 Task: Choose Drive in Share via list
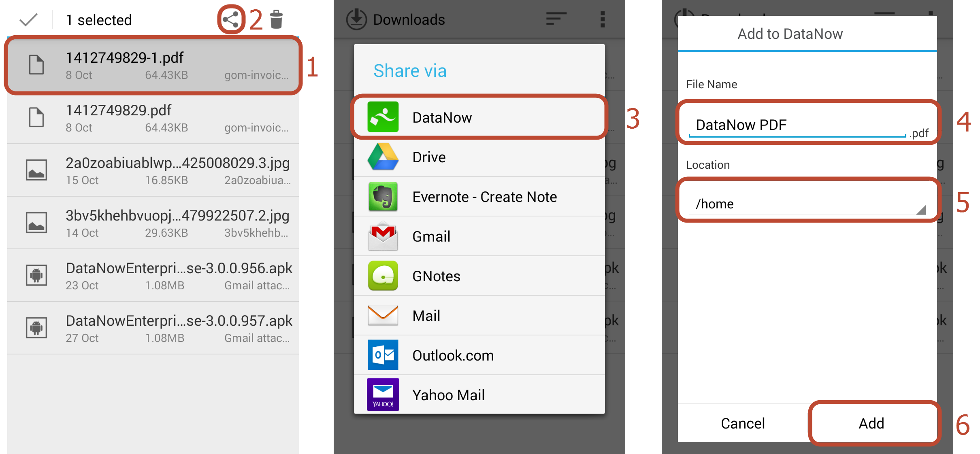click(x=479, y=157)
